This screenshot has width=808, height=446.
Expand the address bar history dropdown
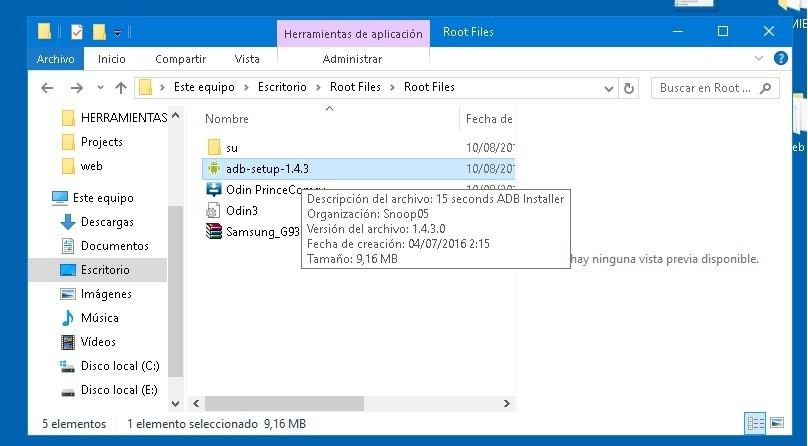(609, 89)
